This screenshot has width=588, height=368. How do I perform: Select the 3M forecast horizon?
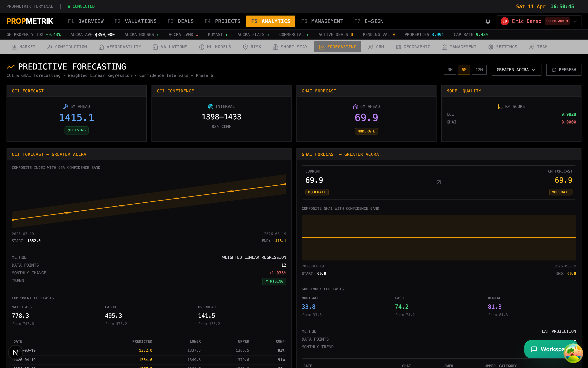pyautogui.click(x=450, y=70)
